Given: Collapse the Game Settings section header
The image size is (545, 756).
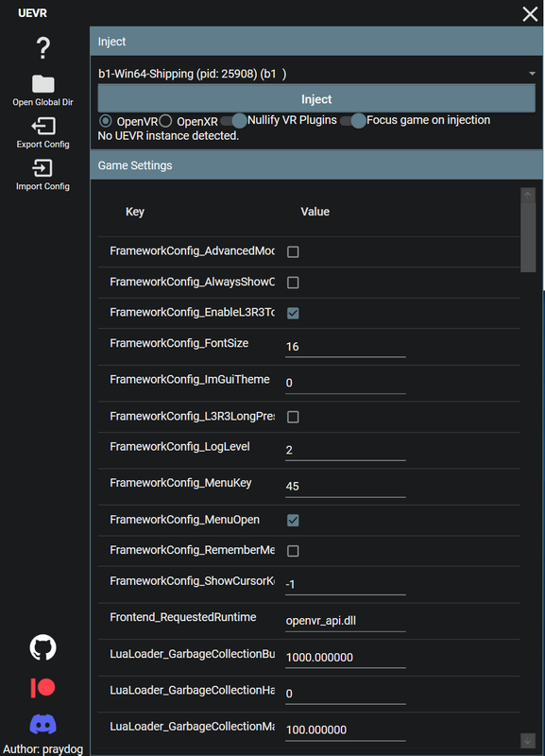Looking at the screenshot, I should (x=316, y=165).
